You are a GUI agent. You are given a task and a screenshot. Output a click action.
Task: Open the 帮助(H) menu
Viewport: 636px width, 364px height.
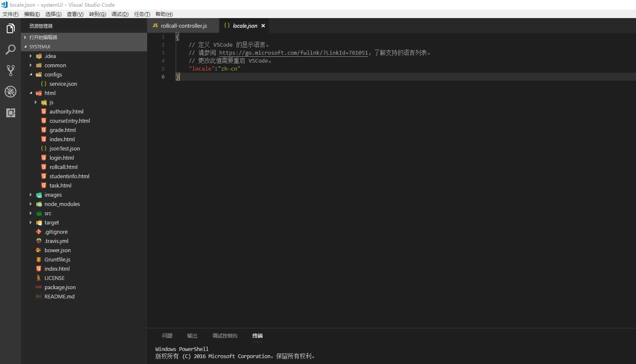[x=164, y=14]
